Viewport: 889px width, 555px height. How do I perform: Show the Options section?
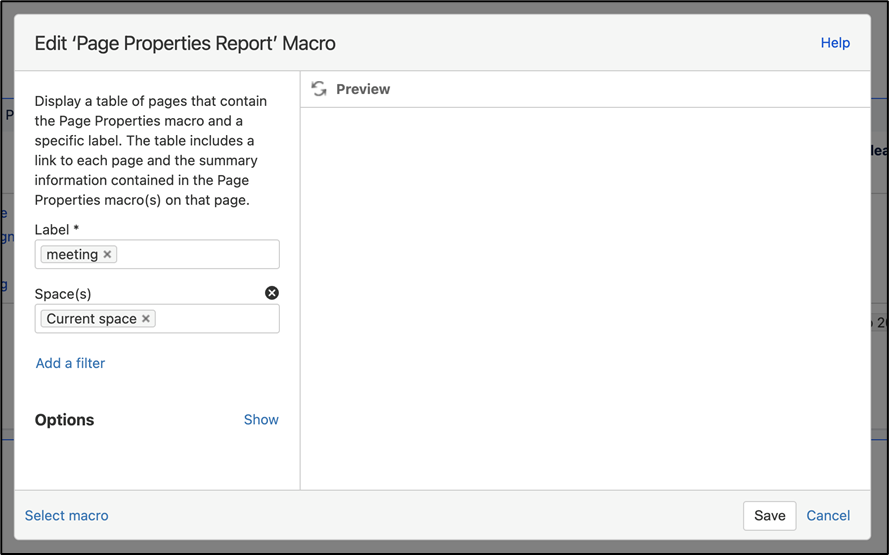click(x=261, y=420)
